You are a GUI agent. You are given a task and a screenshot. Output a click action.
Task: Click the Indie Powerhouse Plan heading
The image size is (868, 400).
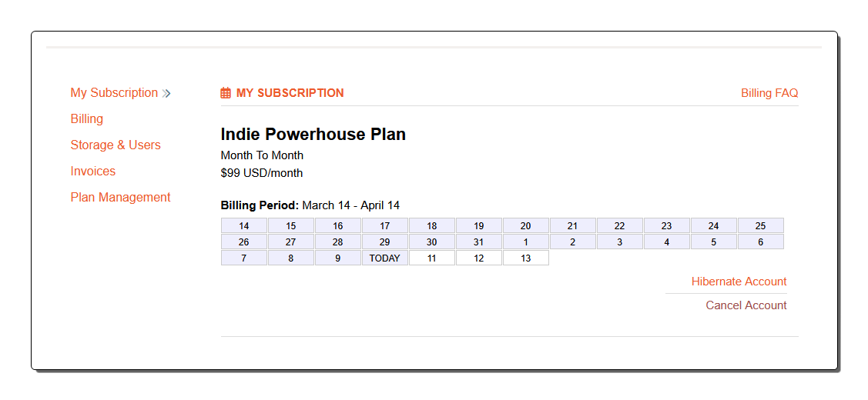(x=313, y=135)
